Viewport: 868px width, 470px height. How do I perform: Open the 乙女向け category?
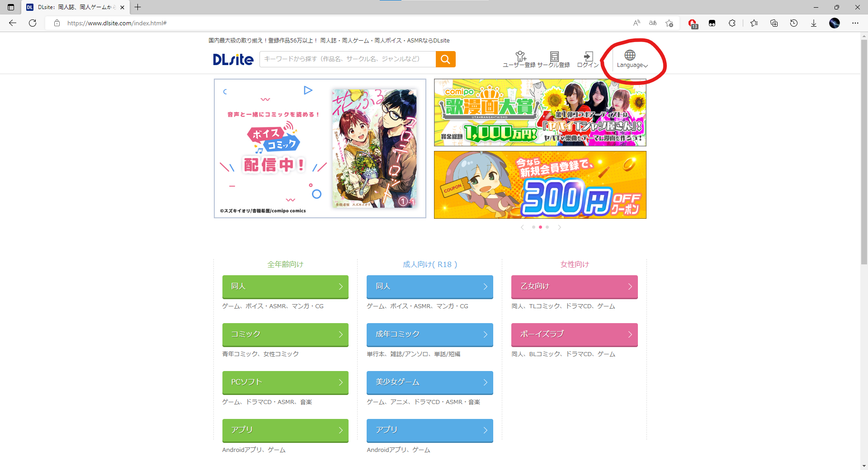[574, 287]
